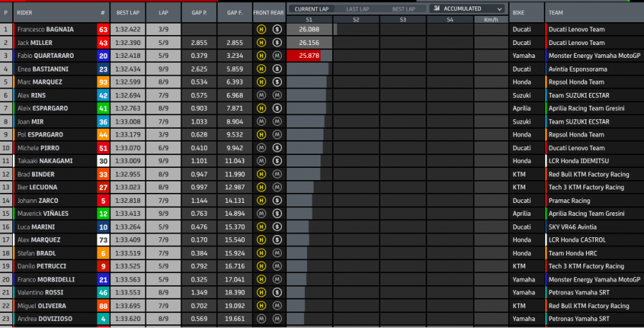Click the Km/h column header
The image size is (644, 328).
pos(490,20)
